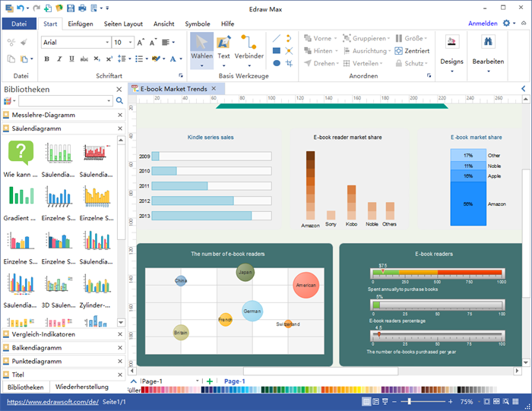Pick a red swatch from the color palette
Viewport: 532px width, 411px height.
click(x=143, y=390)
